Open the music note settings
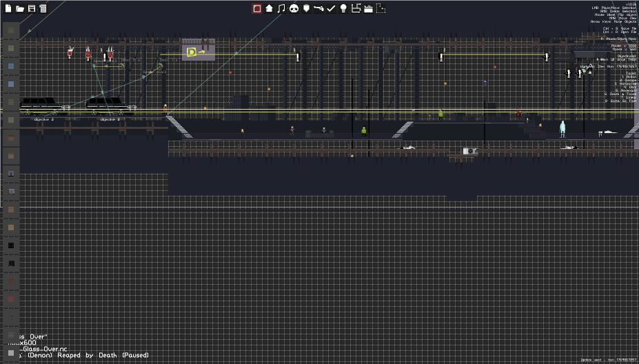Image resolution: width=639 pixels, height=364 pixels. tap(281, 8)
